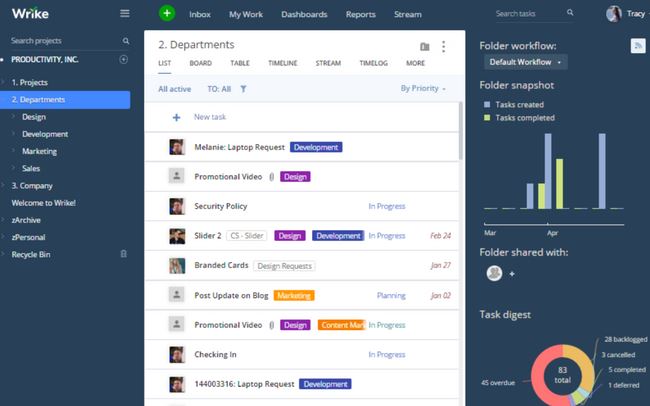Viewport: 650px width, 406px height.
Task: Click the In Progress status on Security Policy
Action: click(x=387, y=206)
